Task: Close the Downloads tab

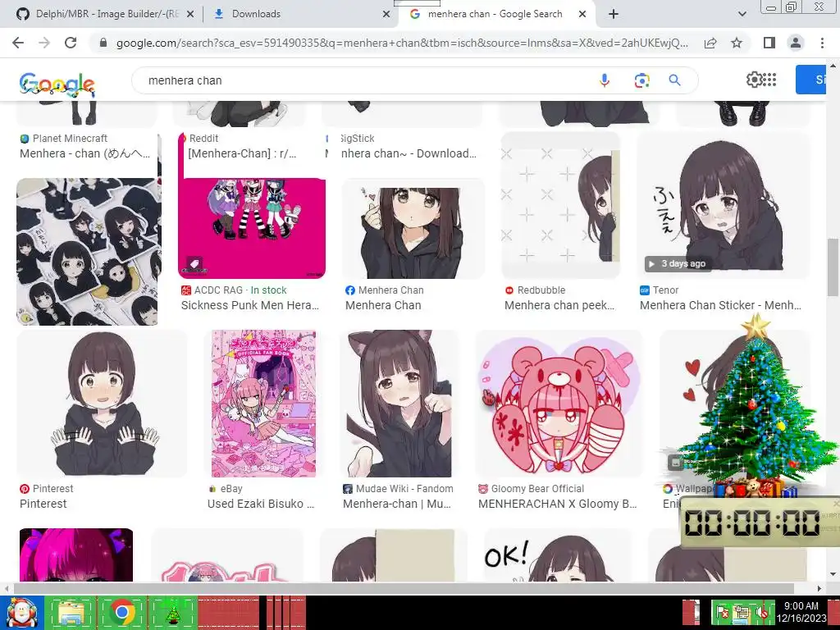Action: tap(386, 15)
